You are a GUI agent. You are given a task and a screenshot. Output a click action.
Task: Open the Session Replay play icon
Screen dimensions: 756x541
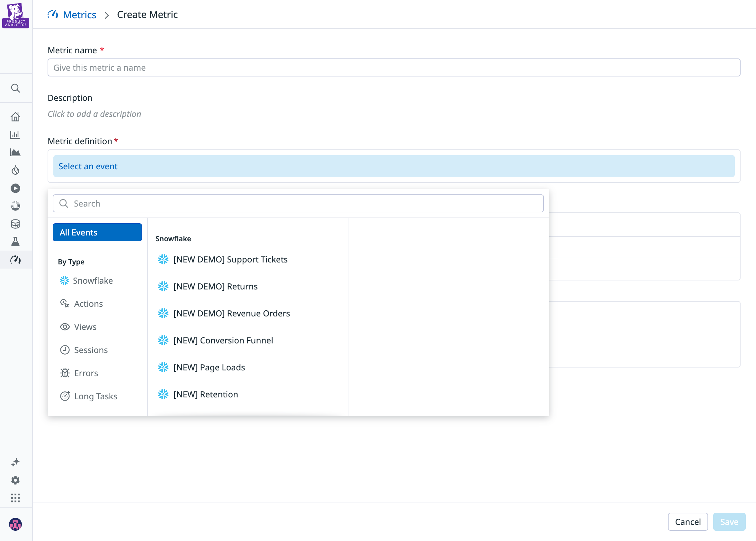tap(16, 188)
